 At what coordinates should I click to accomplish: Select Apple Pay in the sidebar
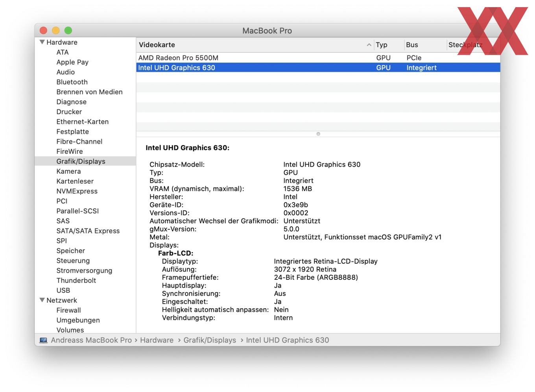click(x=72, y=62)
